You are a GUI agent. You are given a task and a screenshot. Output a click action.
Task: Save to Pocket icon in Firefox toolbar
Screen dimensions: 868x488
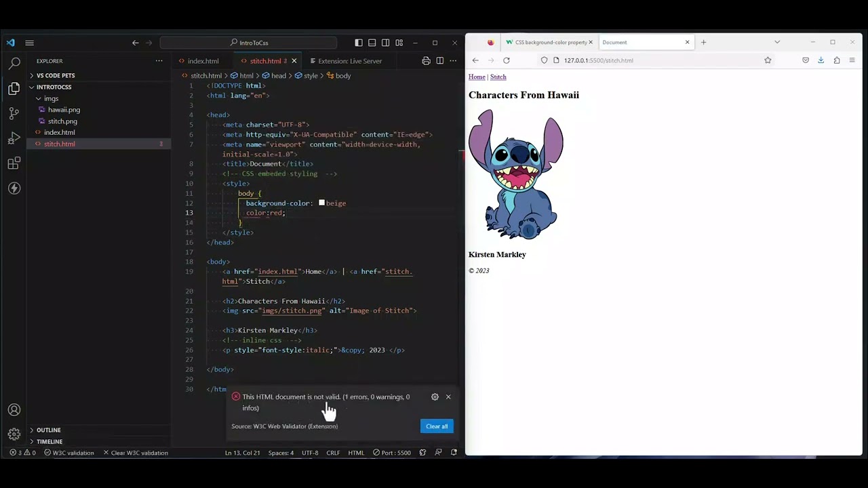805,60
